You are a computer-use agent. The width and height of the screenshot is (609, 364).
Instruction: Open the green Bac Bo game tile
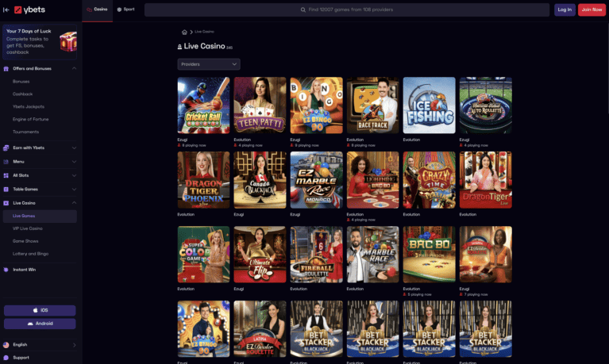coord(430,255)
